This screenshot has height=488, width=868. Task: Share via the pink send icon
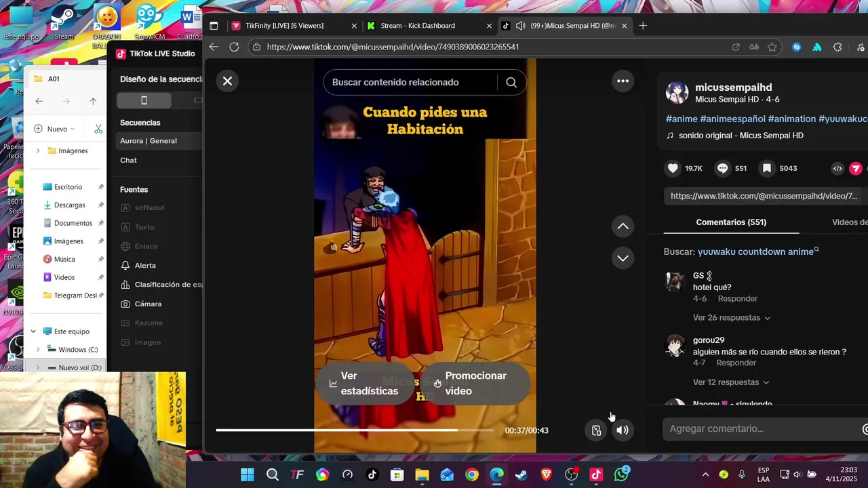coord(856,169)
